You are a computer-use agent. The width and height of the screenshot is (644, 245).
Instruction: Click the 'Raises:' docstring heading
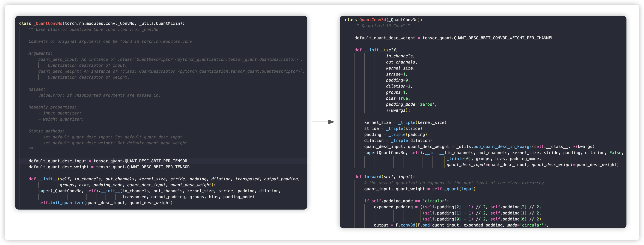coord(37,89)
